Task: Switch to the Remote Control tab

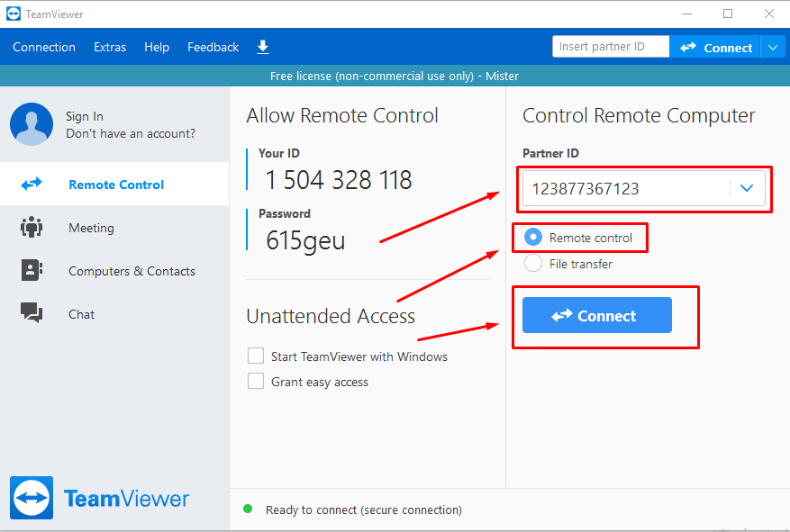Action: click(x=114, y=185)
